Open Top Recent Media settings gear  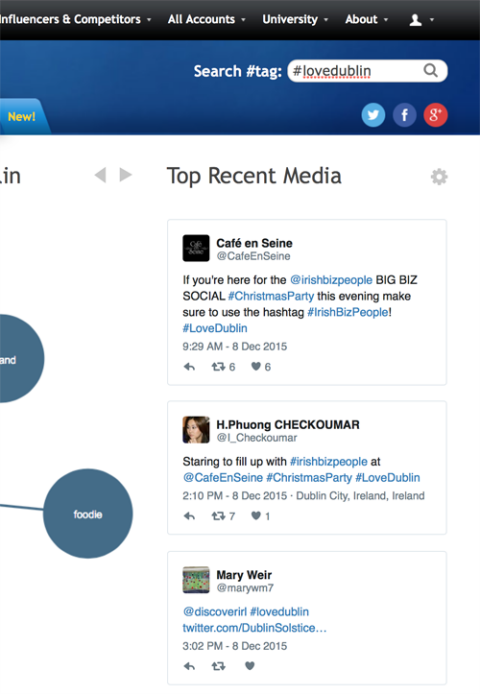[x=439, y=177]
